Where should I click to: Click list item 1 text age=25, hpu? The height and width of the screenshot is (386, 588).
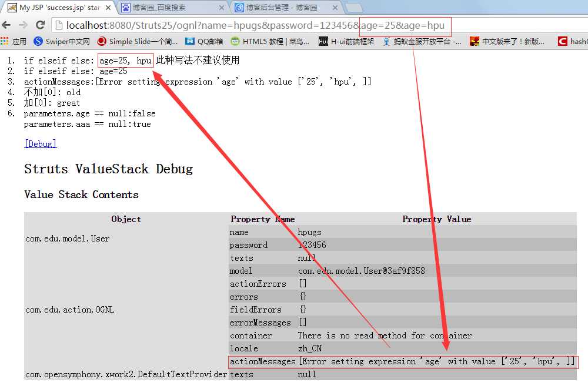[x=126, y=61]
